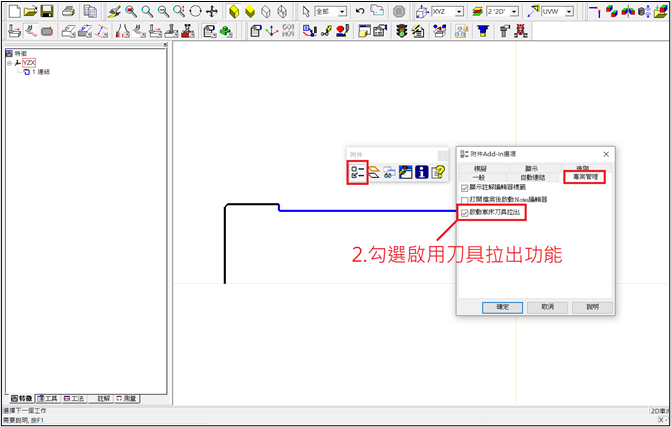Click the New document icon

13,11
